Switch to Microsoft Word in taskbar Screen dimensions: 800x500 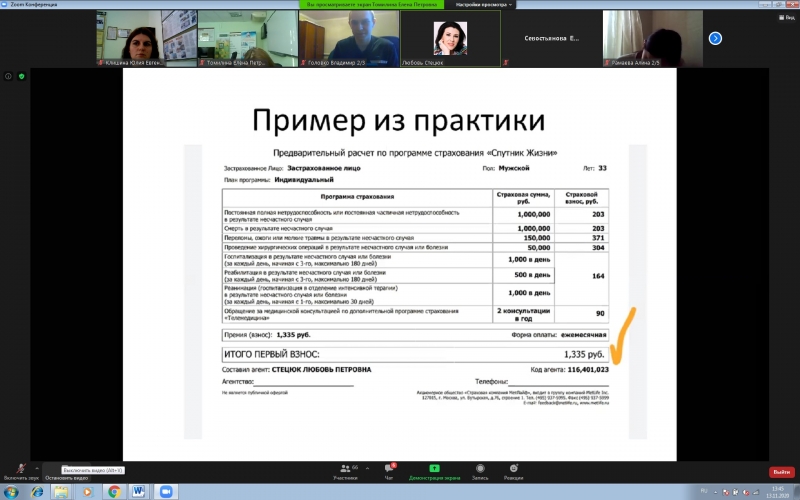click(x=139, y=492)
